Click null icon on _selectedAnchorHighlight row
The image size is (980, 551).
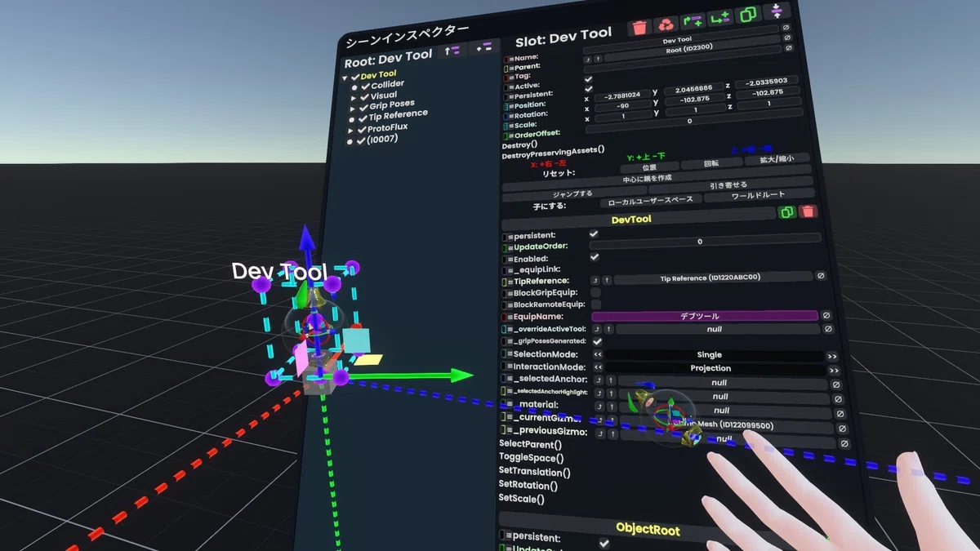837,398
